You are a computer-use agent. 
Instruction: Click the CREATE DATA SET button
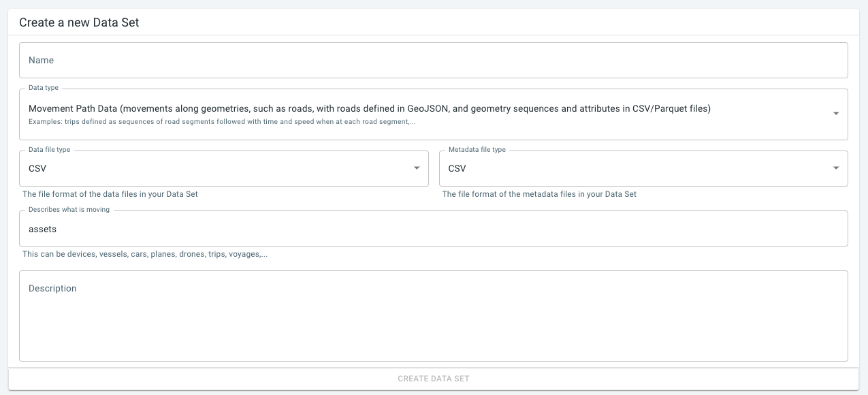tap(434, 379)
